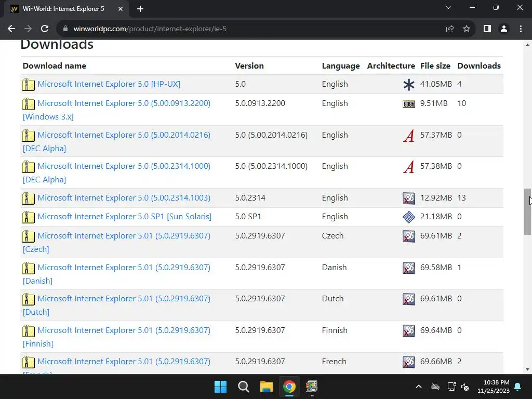This screenshot has height=399, width=532.
Task: Click the x86 icon next to 69.58MB
Action: click(409, 268)
